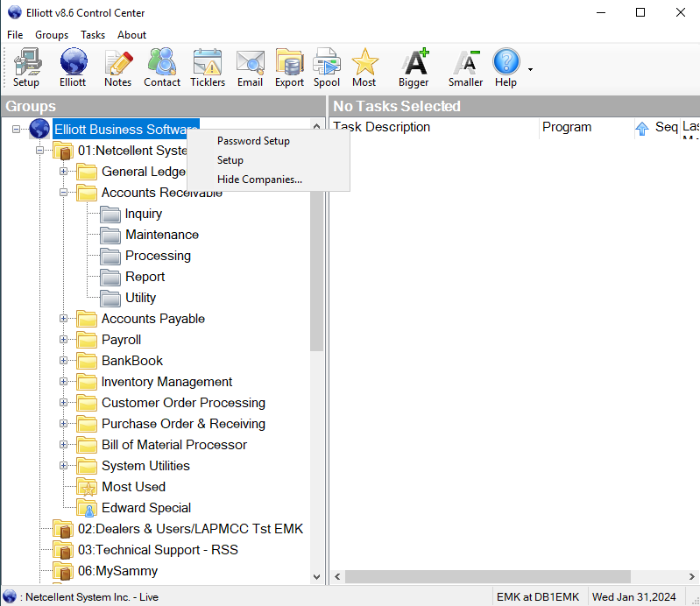Maximize the Control Center window
This screenshot has height=606, width=700.
(x=640, y=12)
